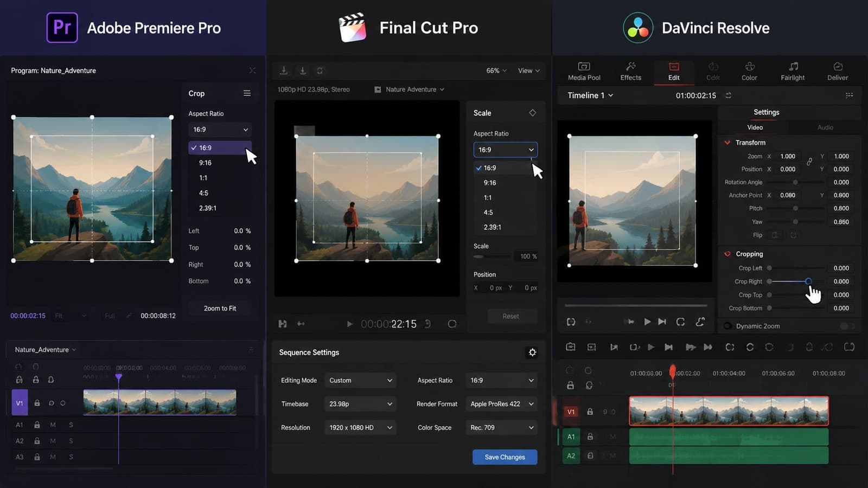868x488 pixels.
Task: Open the Audio tab in Settings
Action: pyautogui.click(x=825, y=127)
